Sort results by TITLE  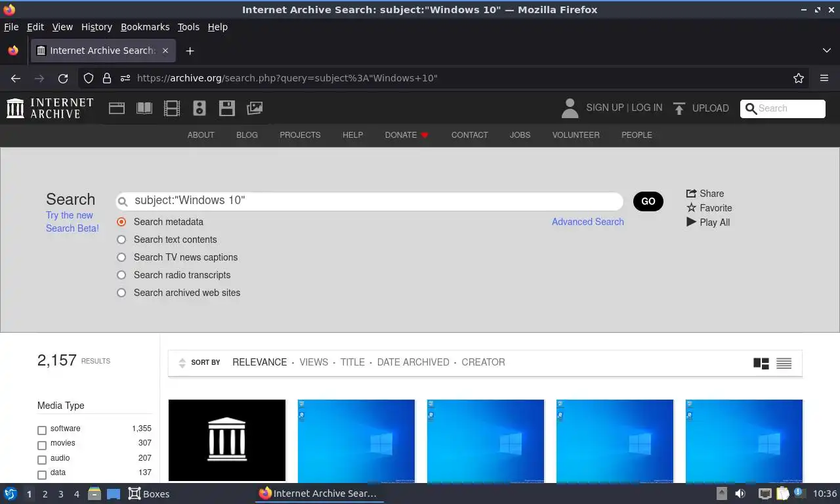(x=352, y=362)
